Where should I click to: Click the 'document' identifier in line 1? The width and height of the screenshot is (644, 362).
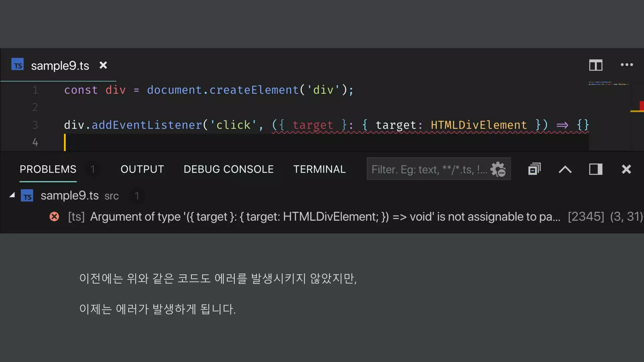pos(175,90)
